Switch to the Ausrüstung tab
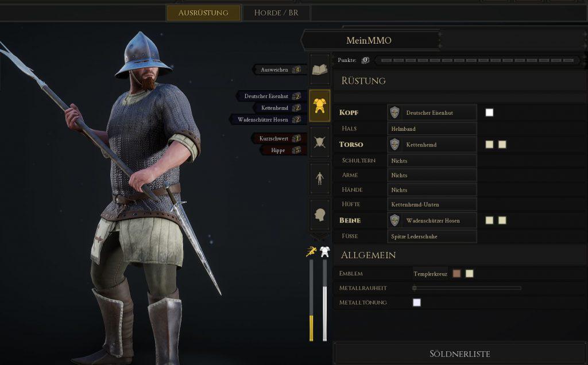 (x=203, y=13)
